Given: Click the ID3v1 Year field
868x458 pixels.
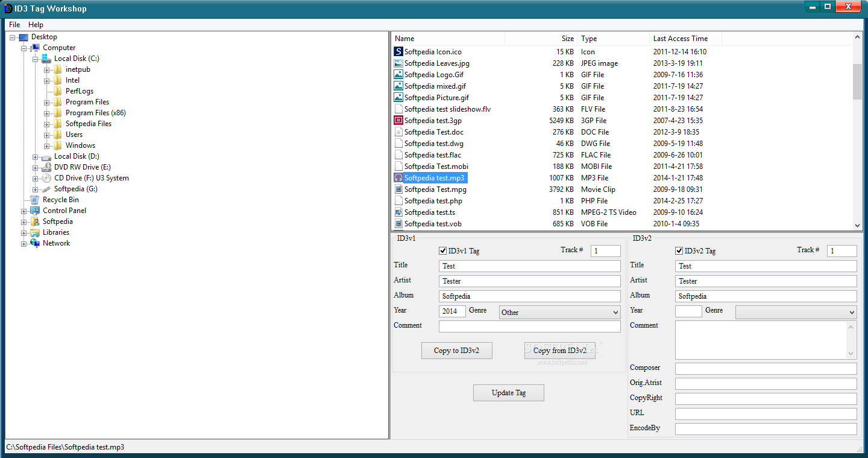Looking at the screenshot, I should [452, 311].
